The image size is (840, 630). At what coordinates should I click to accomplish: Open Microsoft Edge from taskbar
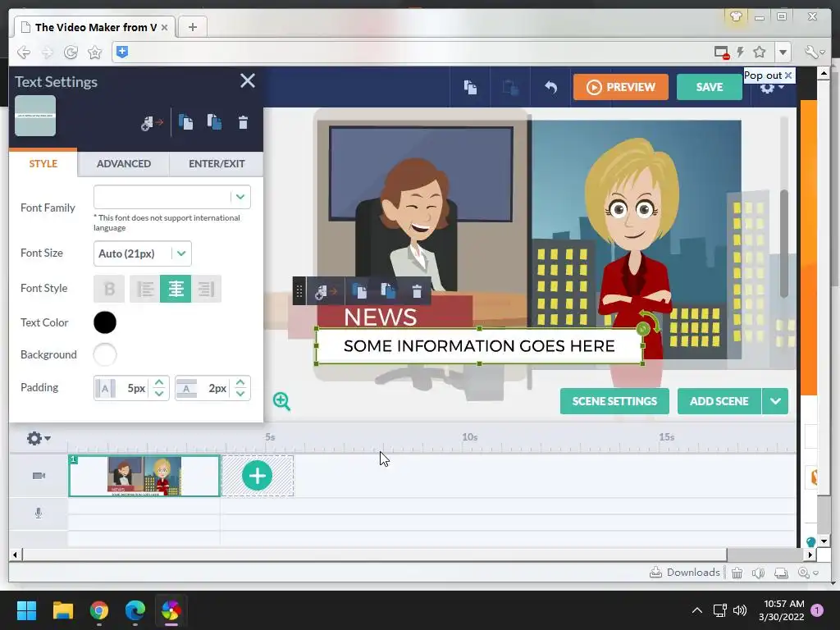tap(135, 610)
